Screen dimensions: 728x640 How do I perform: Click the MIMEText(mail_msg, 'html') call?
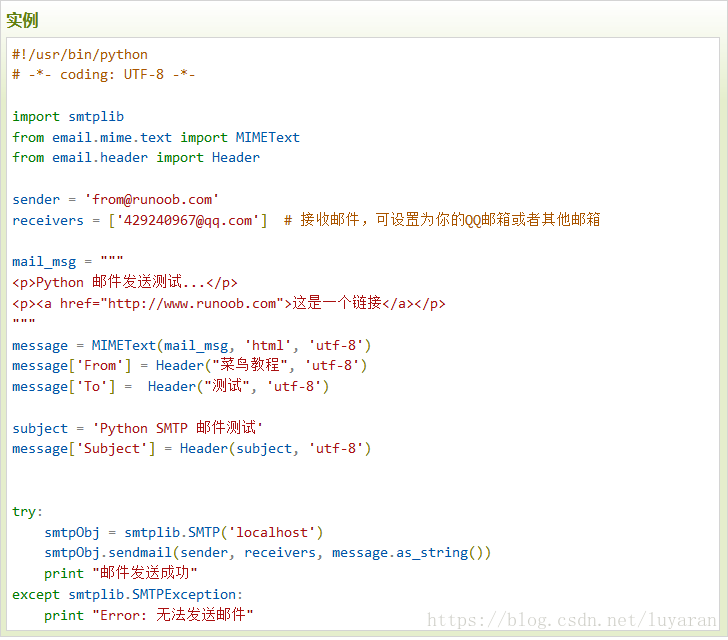[231, 346]
